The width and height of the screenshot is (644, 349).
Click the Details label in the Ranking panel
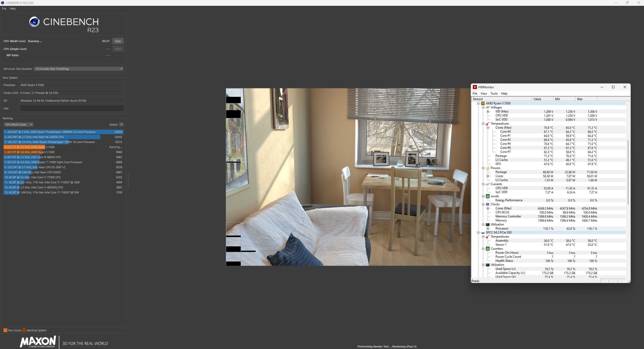(113, 125)
